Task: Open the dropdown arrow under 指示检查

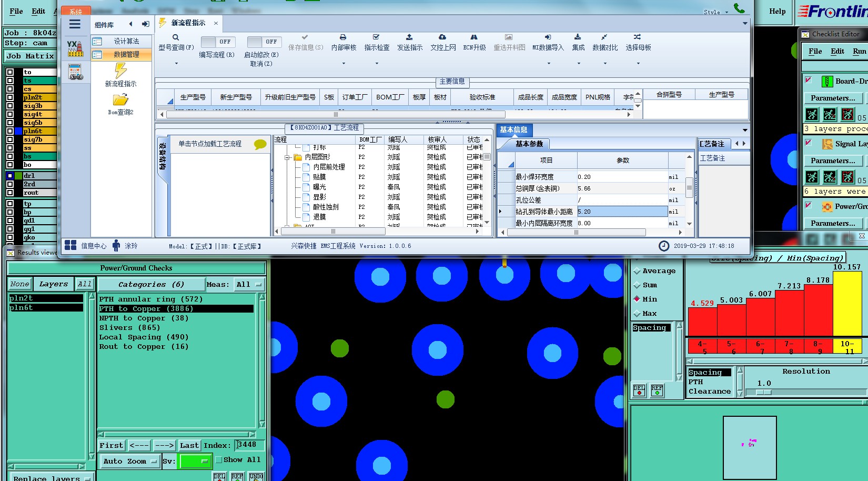Action: (377, 64)
